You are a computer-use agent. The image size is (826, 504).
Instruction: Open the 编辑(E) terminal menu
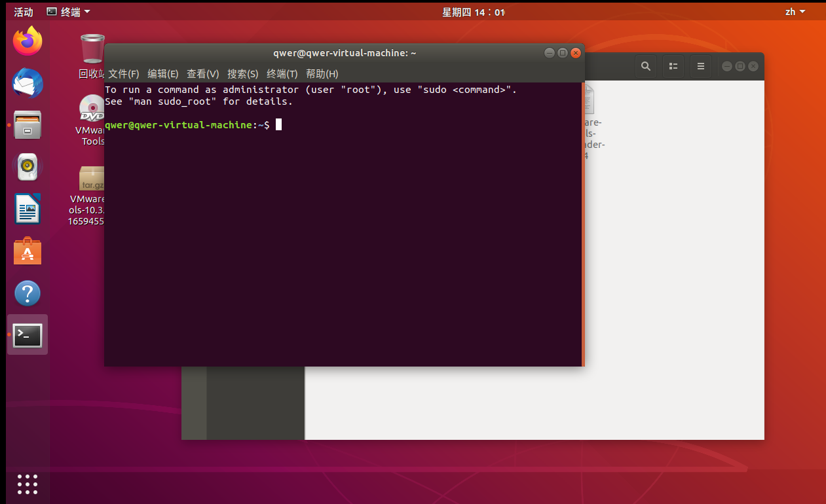pos(163,74)
